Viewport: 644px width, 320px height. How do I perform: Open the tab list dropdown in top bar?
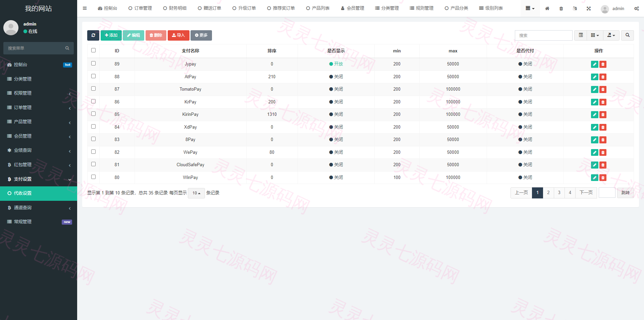(x=530, y=8)
